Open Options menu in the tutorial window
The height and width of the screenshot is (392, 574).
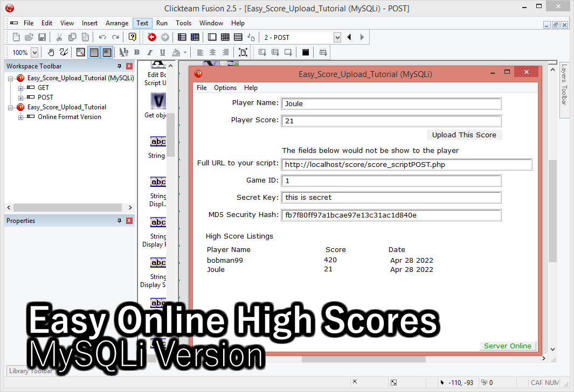[x=225, y=88]
